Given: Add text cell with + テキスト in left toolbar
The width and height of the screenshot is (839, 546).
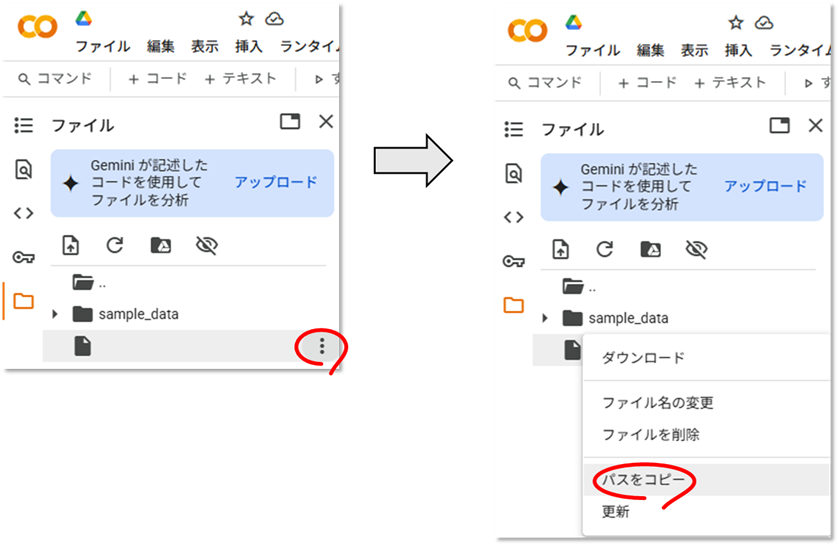Looking at the screenshot, I should tap(241, 79).
